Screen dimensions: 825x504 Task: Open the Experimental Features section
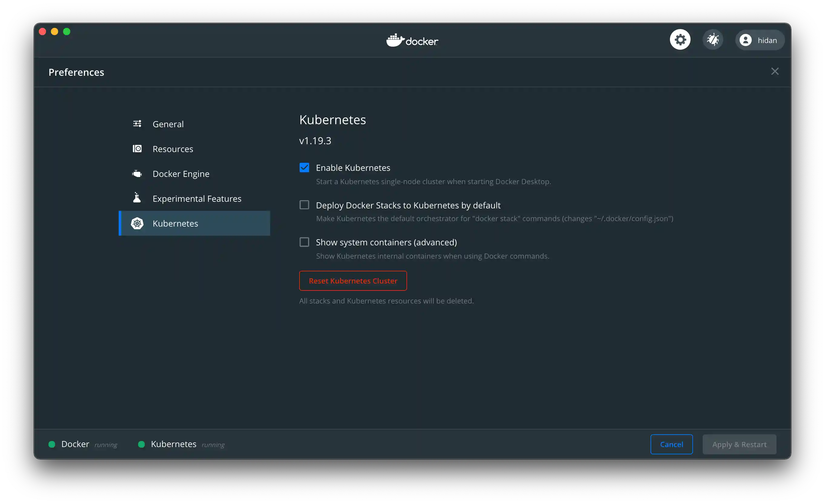197,198
